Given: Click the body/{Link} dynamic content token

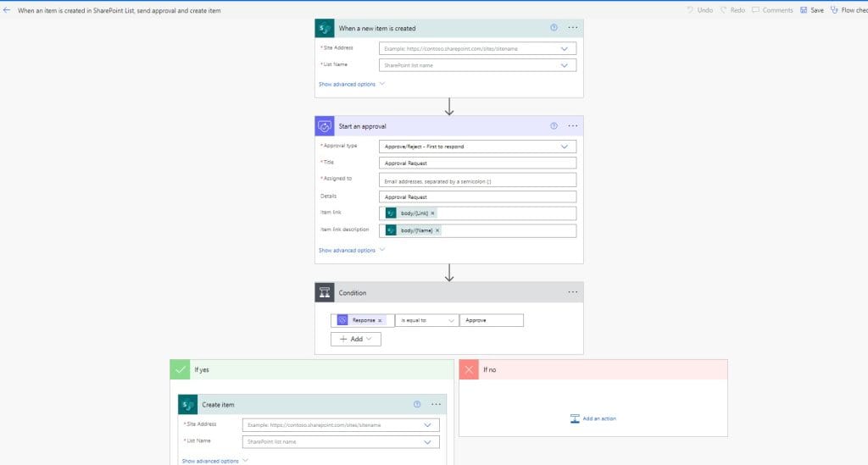Looking at the screenshot, I should point(411,213).
